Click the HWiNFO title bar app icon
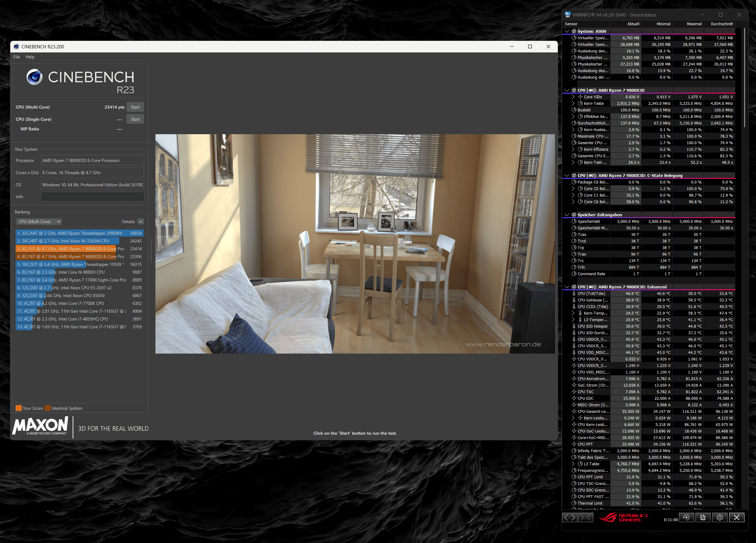 567,15
